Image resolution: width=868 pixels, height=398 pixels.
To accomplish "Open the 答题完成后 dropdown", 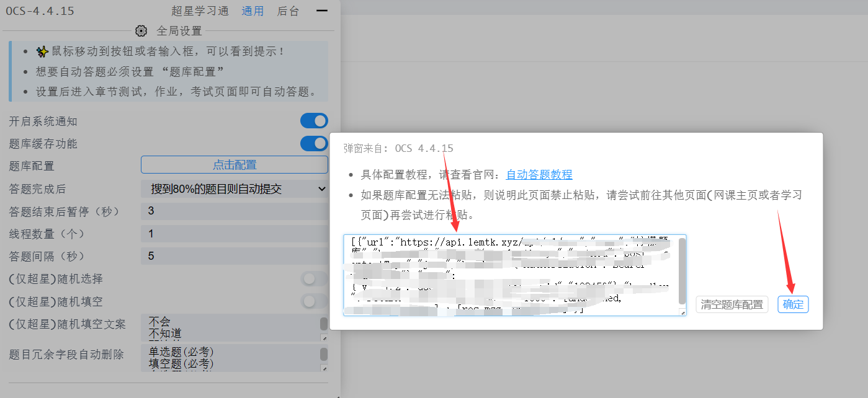I will coord(234,188).
